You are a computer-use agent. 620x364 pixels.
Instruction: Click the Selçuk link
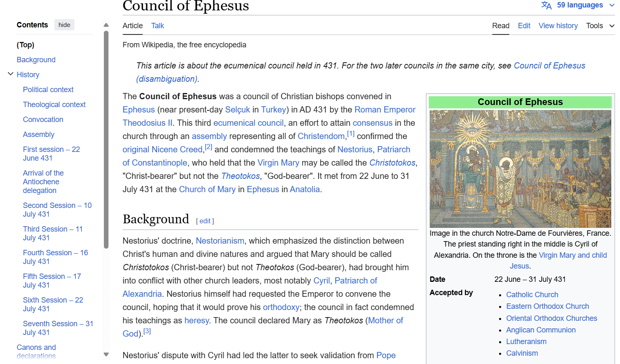pyautogui.click(x=238, y=110)
